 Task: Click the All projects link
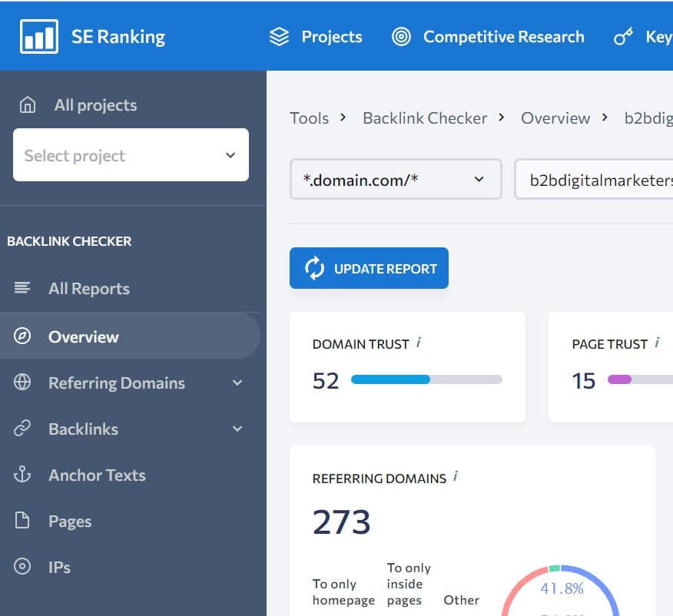coord(95,105)
